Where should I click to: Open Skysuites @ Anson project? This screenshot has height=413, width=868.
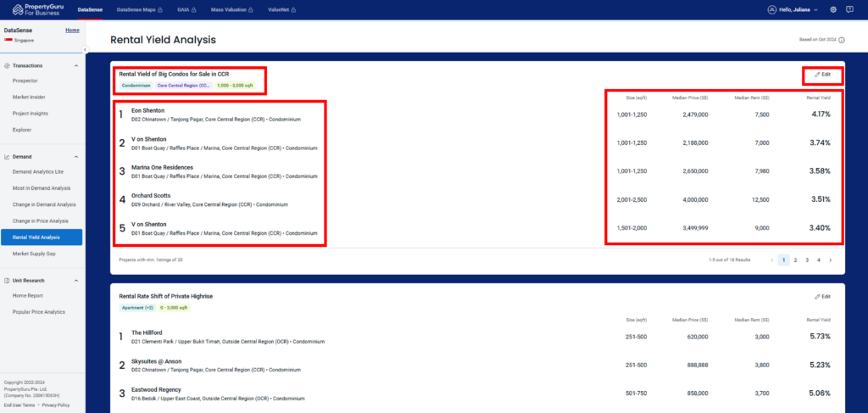click(156, 361)
